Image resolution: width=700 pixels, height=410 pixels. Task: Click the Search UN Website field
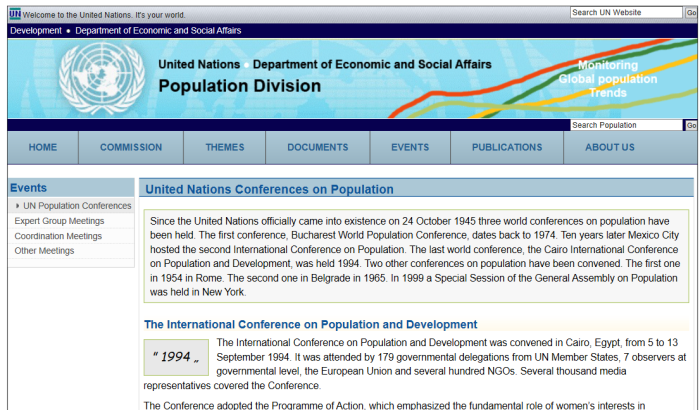[x=626, y=13]
